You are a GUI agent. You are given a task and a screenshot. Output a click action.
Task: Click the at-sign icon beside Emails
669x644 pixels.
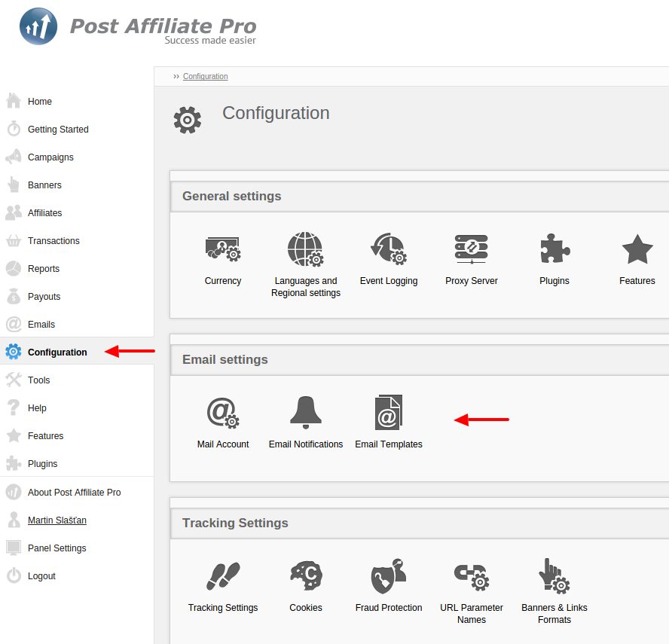(x=14, y=324)
